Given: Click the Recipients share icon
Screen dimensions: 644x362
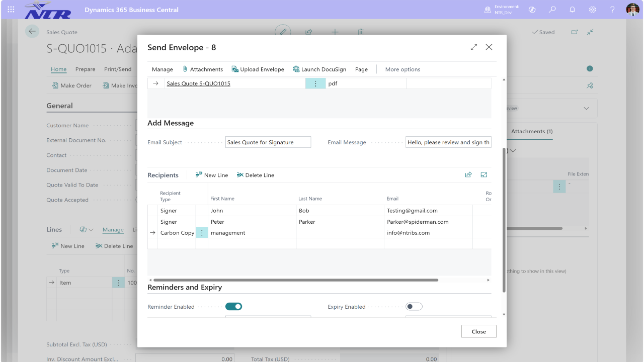Looking at the screenshot, I should (468, 175).
